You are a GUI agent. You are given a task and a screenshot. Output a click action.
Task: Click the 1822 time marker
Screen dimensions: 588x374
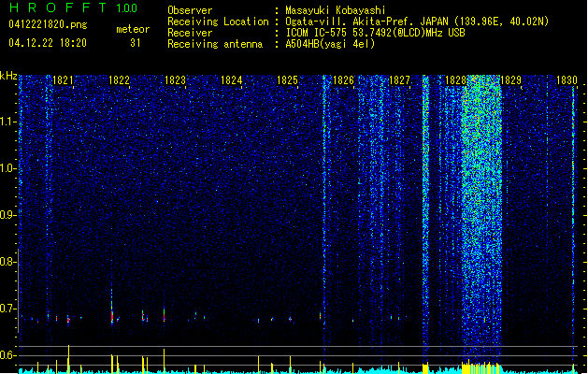(119, 80)
